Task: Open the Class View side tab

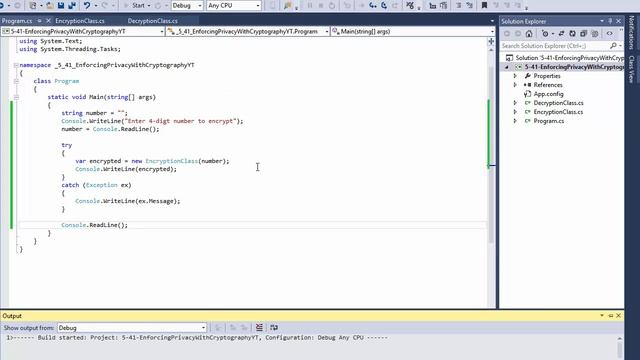Action: pyautogui.click(x=632, y=69)
